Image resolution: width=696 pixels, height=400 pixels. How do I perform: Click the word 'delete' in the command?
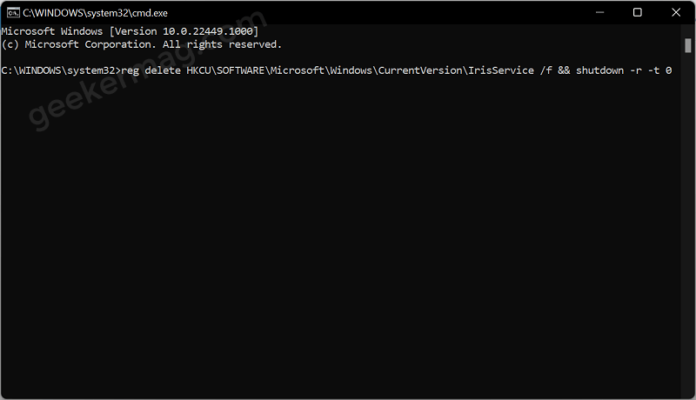coord(162,71)
